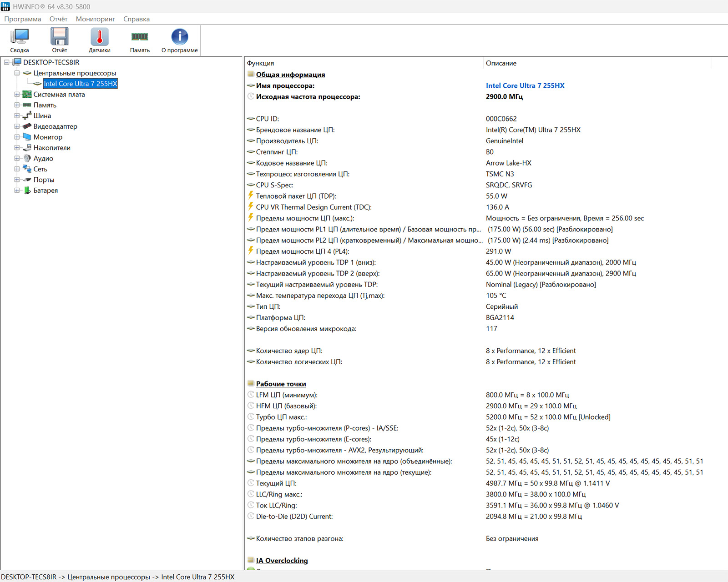Open the Мониторинг menu
Screen dimensions: 728x582
[x=95, y=19]
